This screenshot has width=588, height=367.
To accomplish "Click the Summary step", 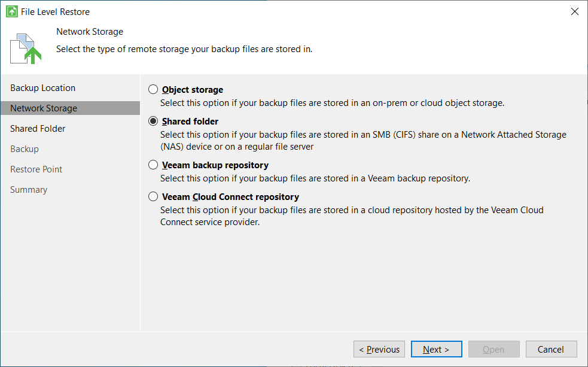I will click(29, 190).
